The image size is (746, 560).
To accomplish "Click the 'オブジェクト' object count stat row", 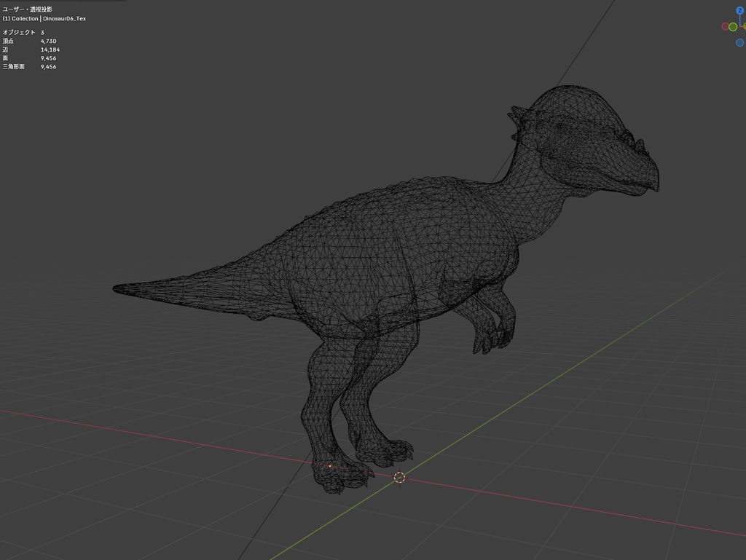I will click(x=23, y=32).
